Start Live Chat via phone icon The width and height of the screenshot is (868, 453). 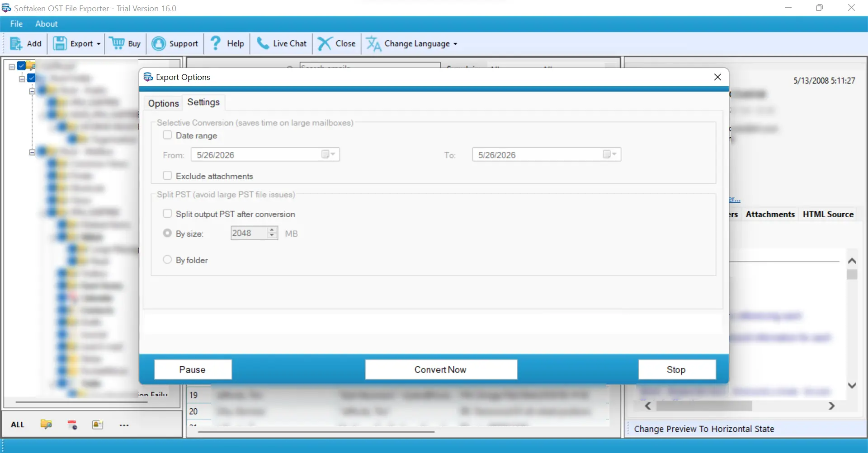point(263,43)
